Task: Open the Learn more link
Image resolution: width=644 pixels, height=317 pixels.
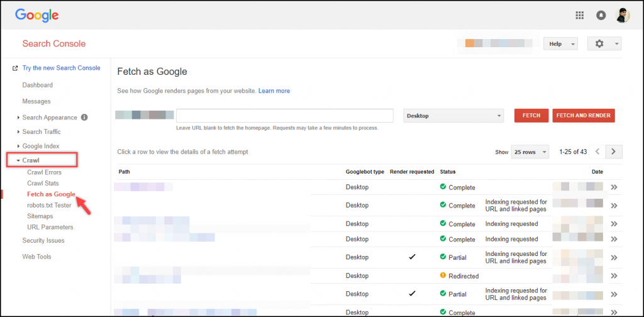Action: (x=274, y=91)
